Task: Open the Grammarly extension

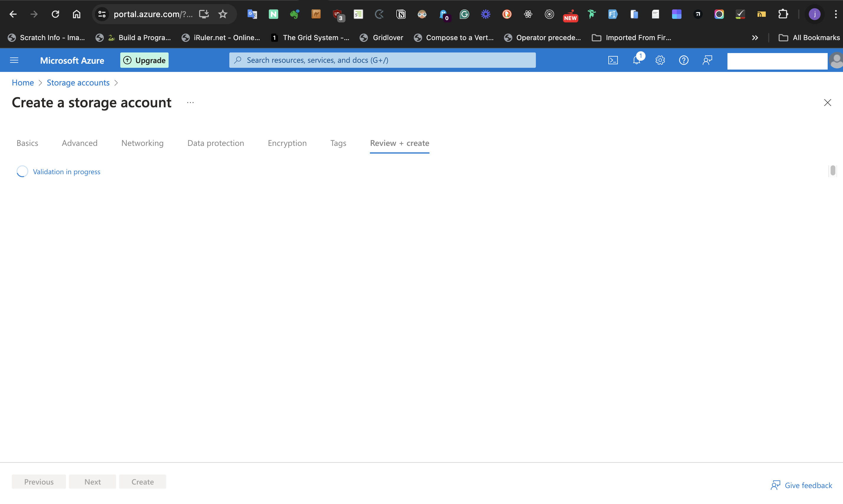Action: pyautogui.click(x=464, y=14)
